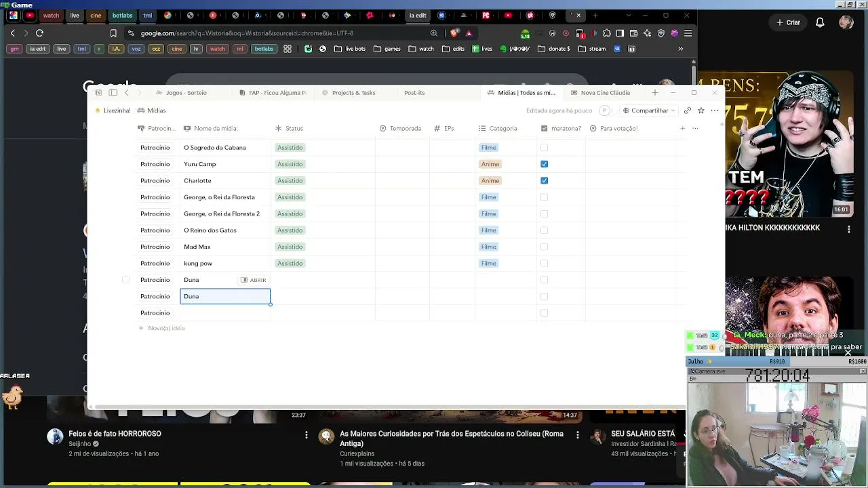Open options for the Coliseu video
868x488 pixels.
click(578, 434)
